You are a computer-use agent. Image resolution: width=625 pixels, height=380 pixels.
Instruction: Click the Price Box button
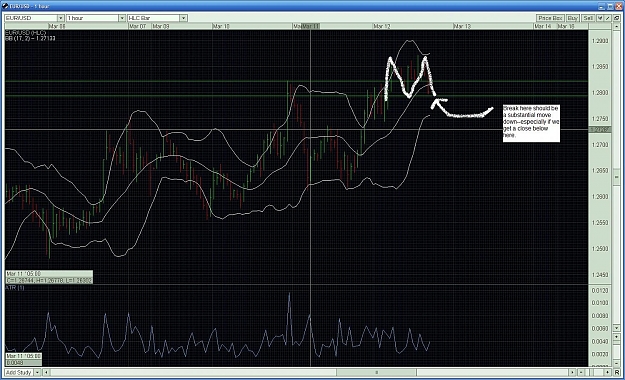click(x=550, y=18)
